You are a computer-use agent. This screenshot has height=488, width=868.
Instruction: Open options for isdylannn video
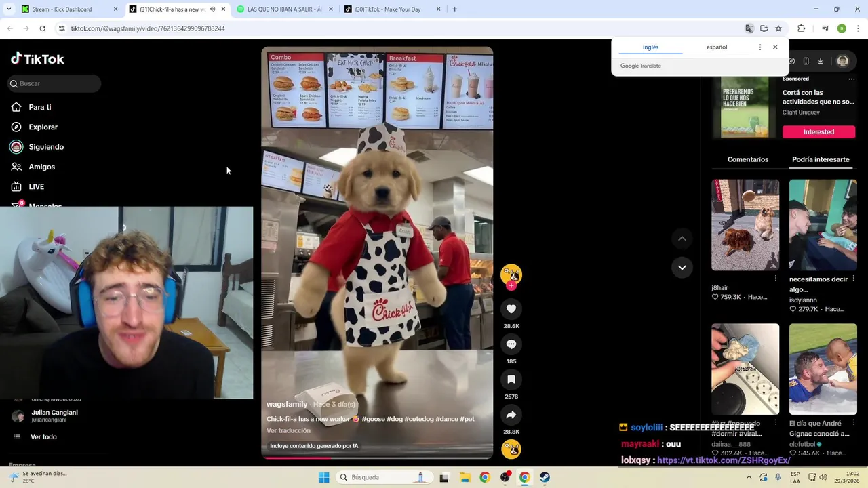853,279
